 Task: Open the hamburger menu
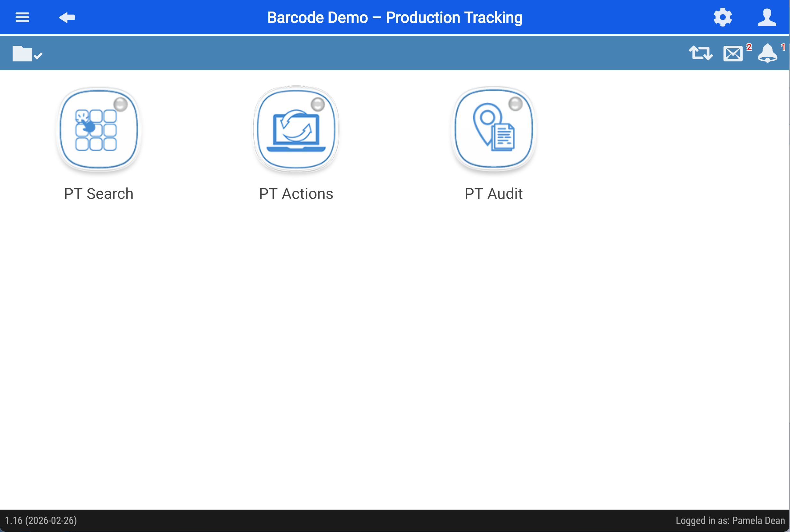pos(22,17)
